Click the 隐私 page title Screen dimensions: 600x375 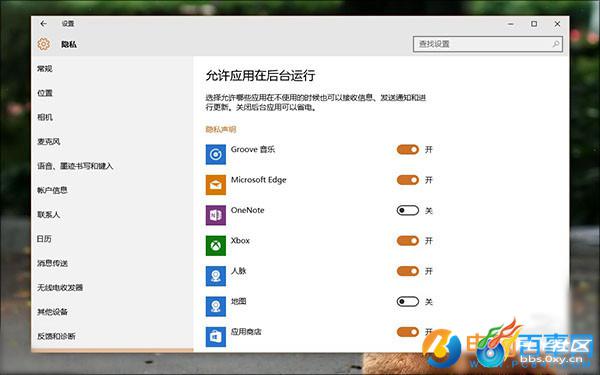pyautogui.click(x=69, y=44)
